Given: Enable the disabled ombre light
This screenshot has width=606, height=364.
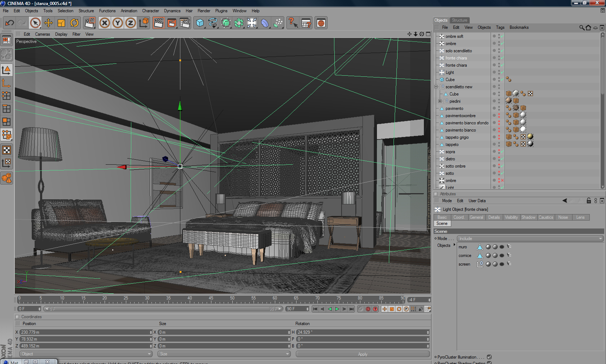Looking at the screenshot, I should click(502, 181).
